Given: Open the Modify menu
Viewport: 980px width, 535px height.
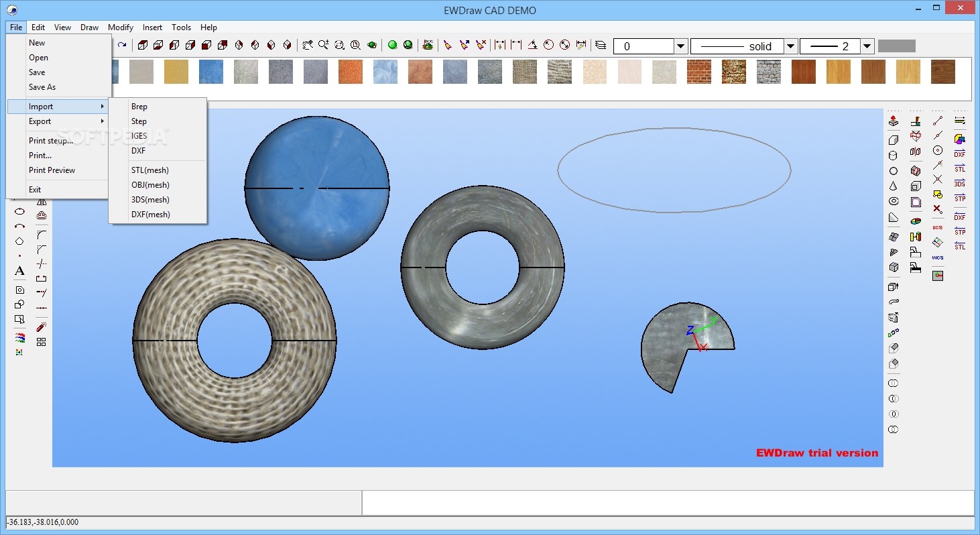Looking at the screenshot, I should (121, 27).
